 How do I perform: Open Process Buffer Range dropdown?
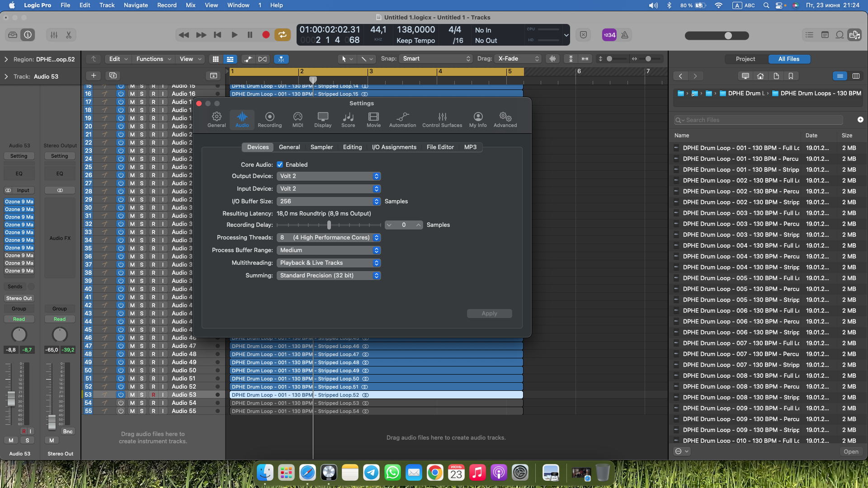[x=329, y=250]
